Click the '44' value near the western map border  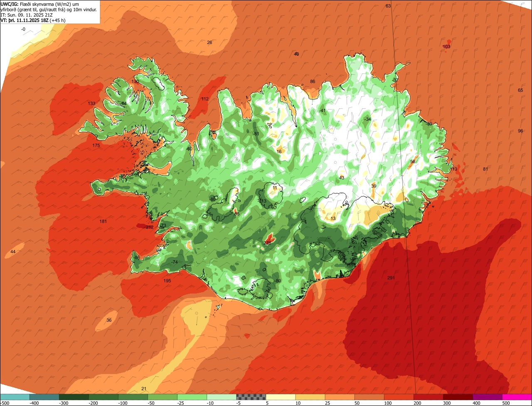pos(13,252)
